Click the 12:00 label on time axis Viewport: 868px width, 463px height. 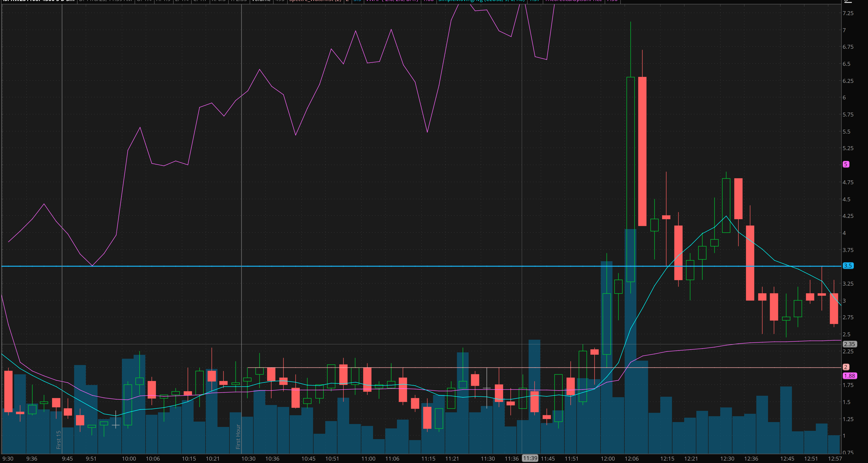(x=608, y=459)
